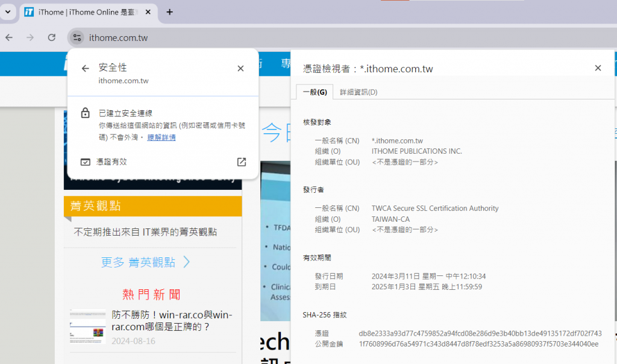Click the site information icon

pos(77,37)
